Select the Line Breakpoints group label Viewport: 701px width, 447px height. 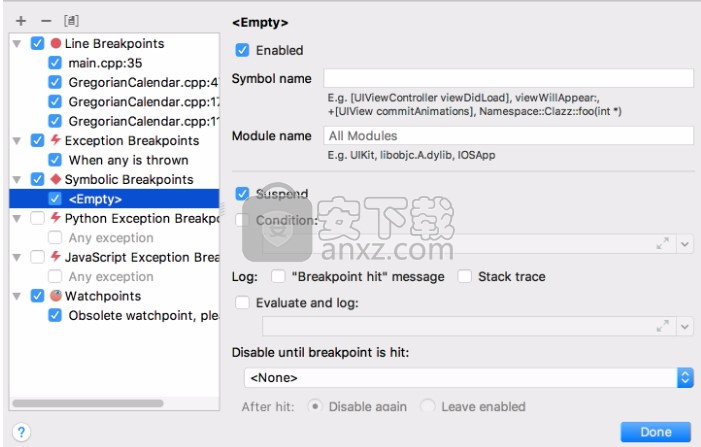tap(114, 43)
